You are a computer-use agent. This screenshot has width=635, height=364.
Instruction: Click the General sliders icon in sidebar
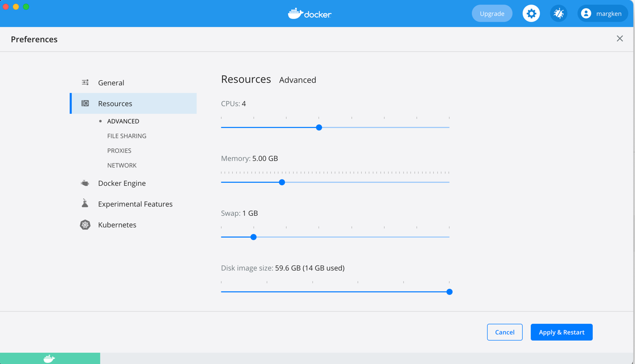(x=85, y=82)
